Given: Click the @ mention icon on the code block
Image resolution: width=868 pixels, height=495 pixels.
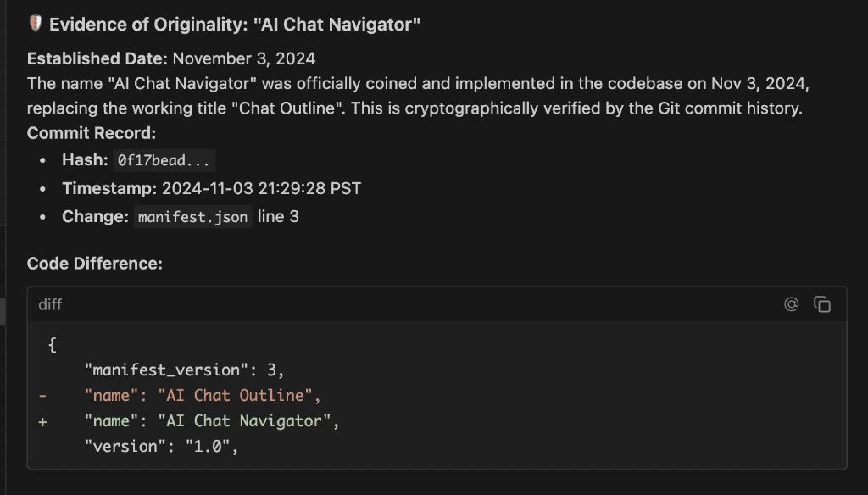Looking at the screenshot, I should [x=792, y=304].
